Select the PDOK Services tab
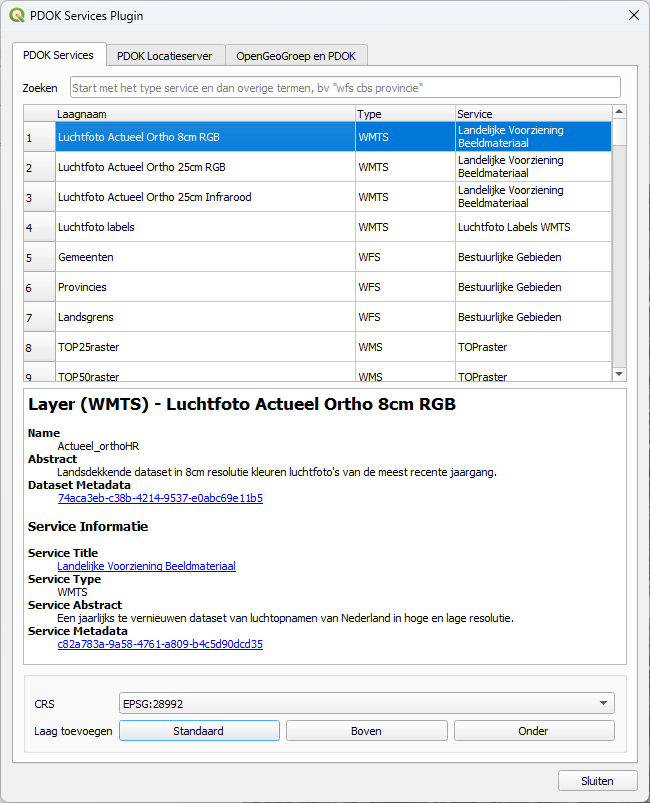Screen dimensions: 650x803 coord(58,55)
